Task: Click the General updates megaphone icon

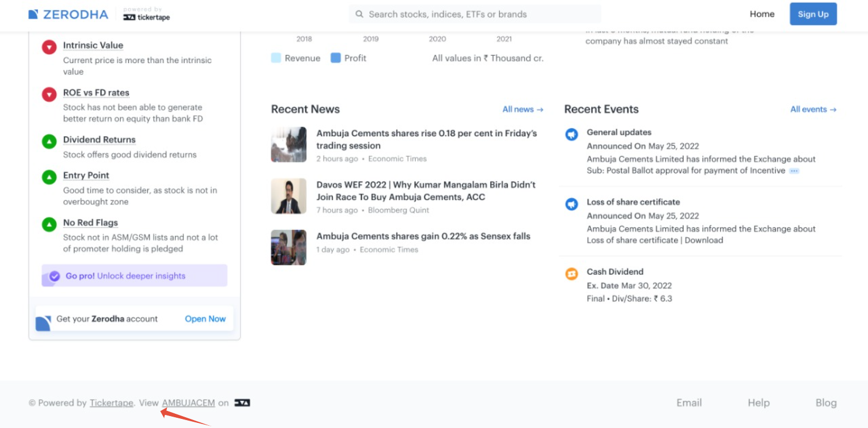Action: point(571,135)
